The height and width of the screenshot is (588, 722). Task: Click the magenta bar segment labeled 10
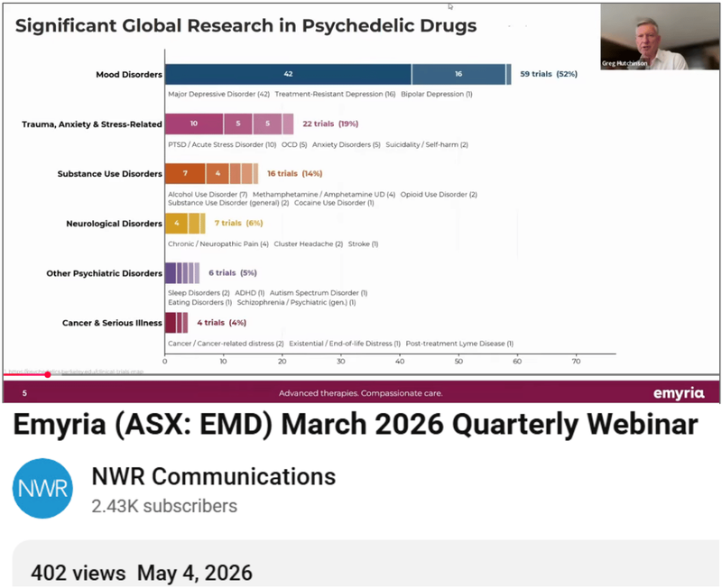click(194, 124)
